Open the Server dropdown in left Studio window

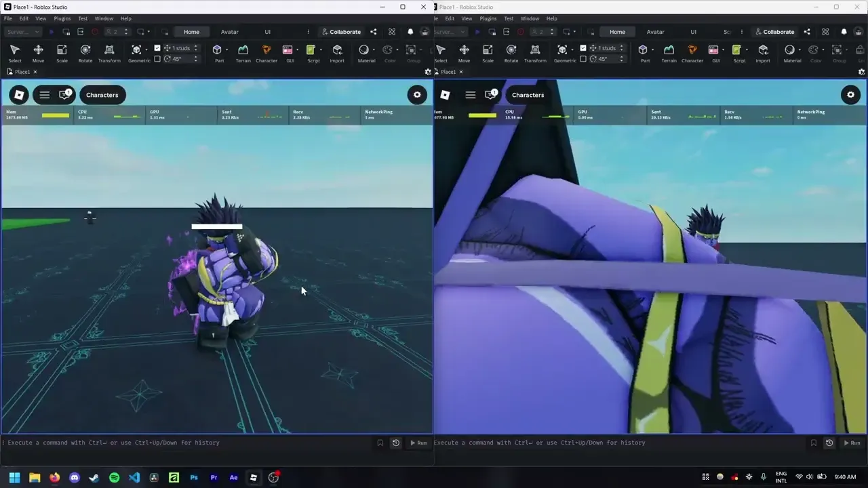tap(23, 32)
